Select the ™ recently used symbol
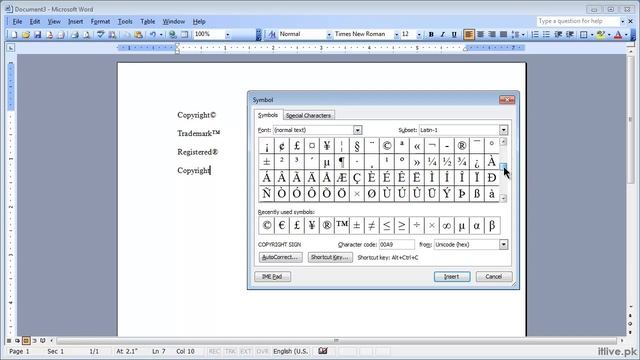This screenshot has height=360, width=640. click(342, 225)
